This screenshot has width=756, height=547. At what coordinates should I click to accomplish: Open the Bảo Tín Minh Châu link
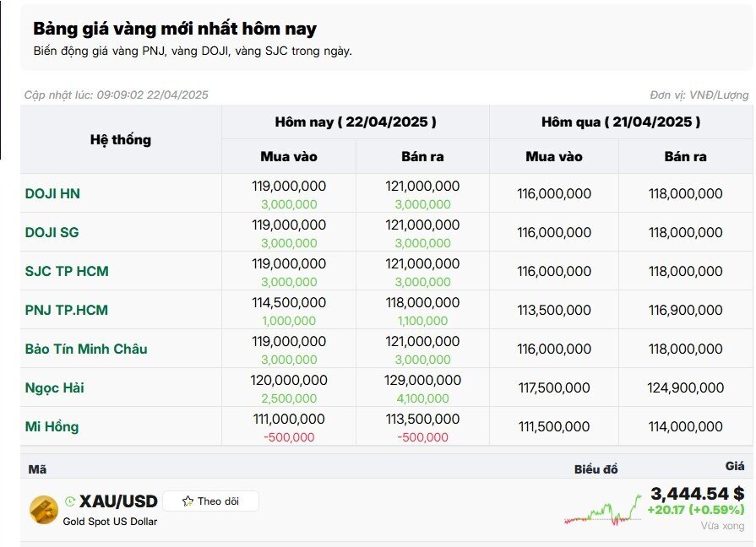[x=86, y=349]
